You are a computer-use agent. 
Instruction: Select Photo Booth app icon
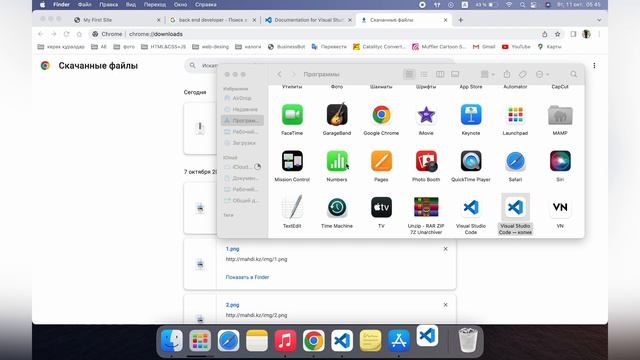[426, 161]
